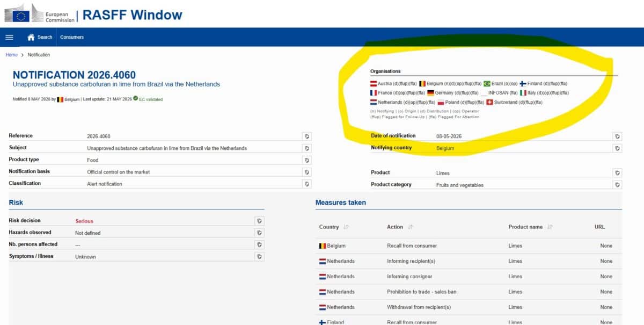
Task: Click the 08-05-2026 notification date value
Action: [x=449, y=136]
